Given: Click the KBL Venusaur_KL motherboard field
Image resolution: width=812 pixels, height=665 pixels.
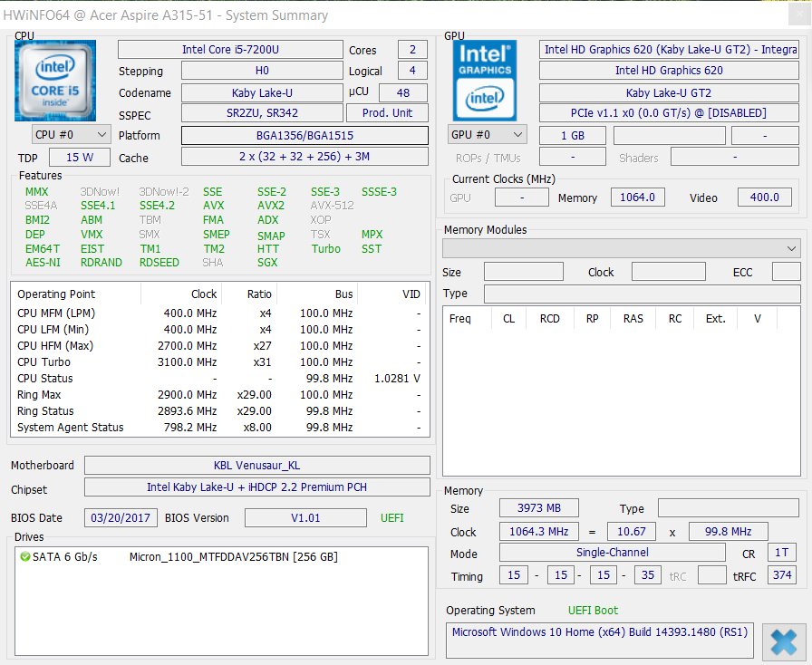Looking at the screenshot, I should coord(256,466).
